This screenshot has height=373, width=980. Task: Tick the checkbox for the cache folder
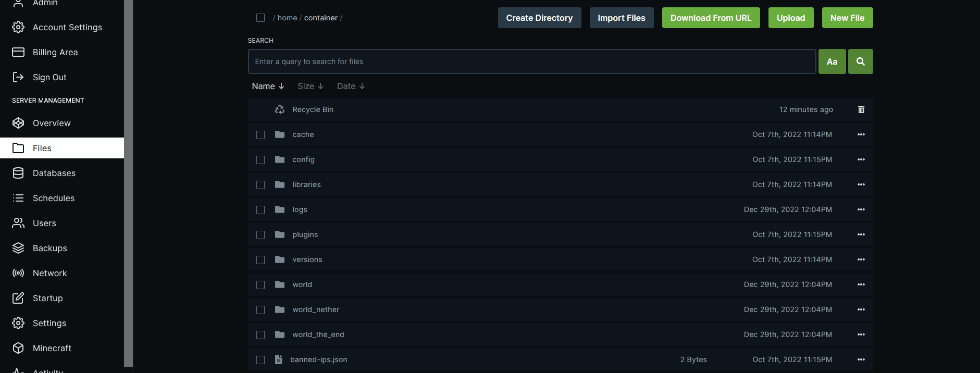pos(260,135)
